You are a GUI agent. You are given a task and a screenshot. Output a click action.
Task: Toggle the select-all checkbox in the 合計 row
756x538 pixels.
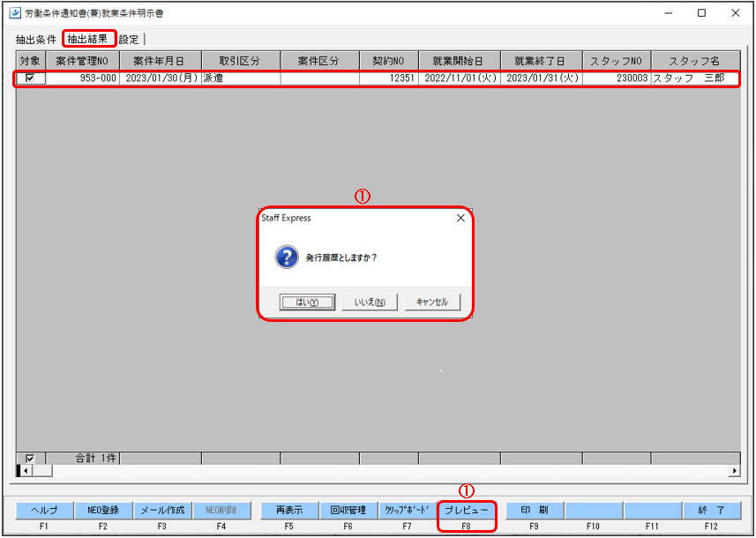[30, 459]
